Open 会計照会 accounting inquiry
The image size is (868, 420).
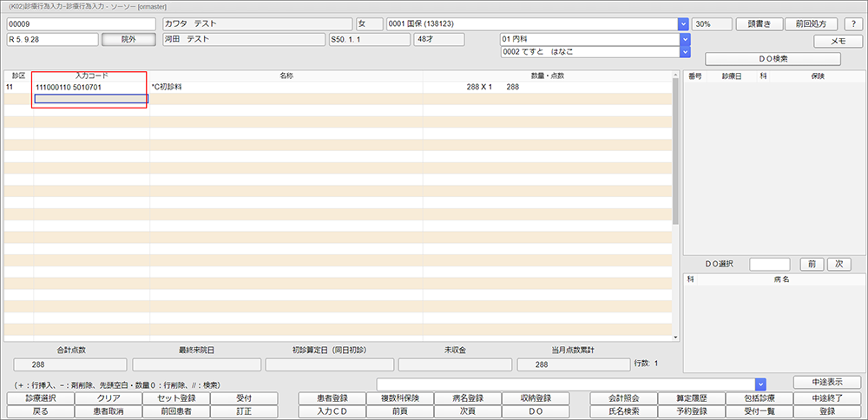(622, 398)
